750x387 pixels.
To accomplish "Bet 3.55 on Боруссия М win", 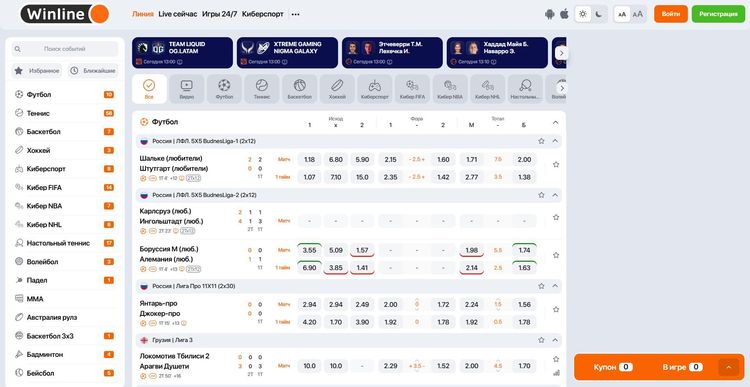I will [309, 250].
